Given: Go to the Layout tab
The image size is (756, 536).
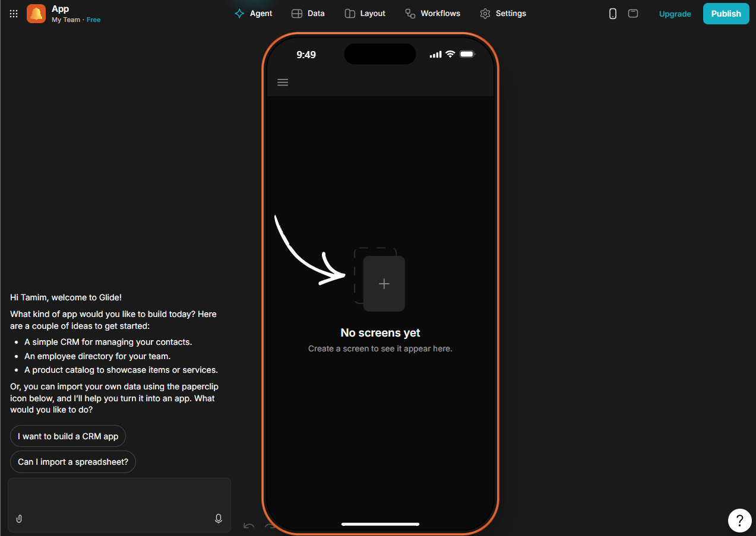Looking at the screenshot, I should 365,14.
